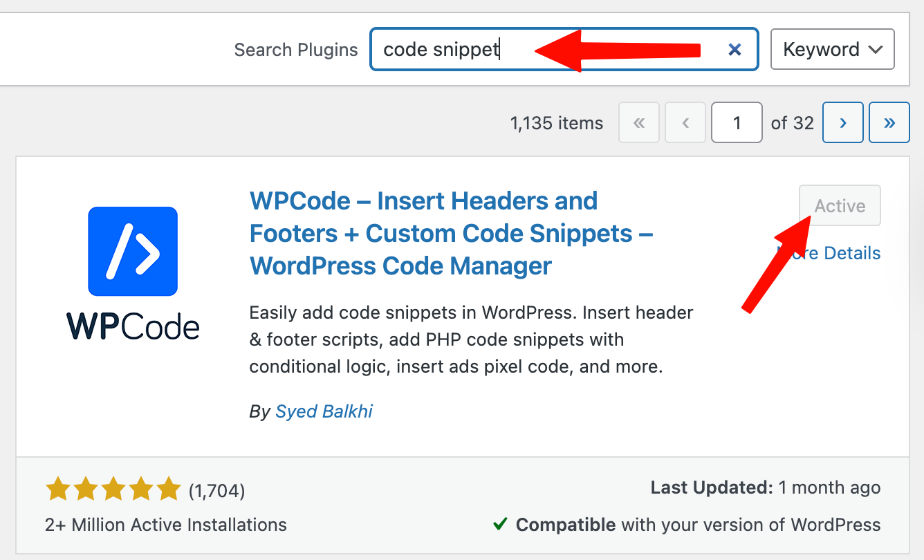Click the compatibility checkmark icon
Screen dimensions: 924x560
(500, 525)
